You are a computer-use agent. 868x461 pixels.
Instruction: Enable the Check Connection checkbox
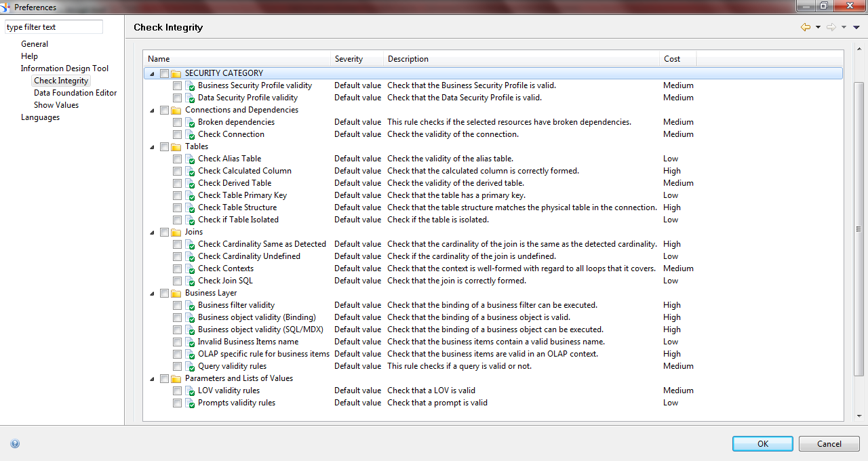(x=177, y=134)
